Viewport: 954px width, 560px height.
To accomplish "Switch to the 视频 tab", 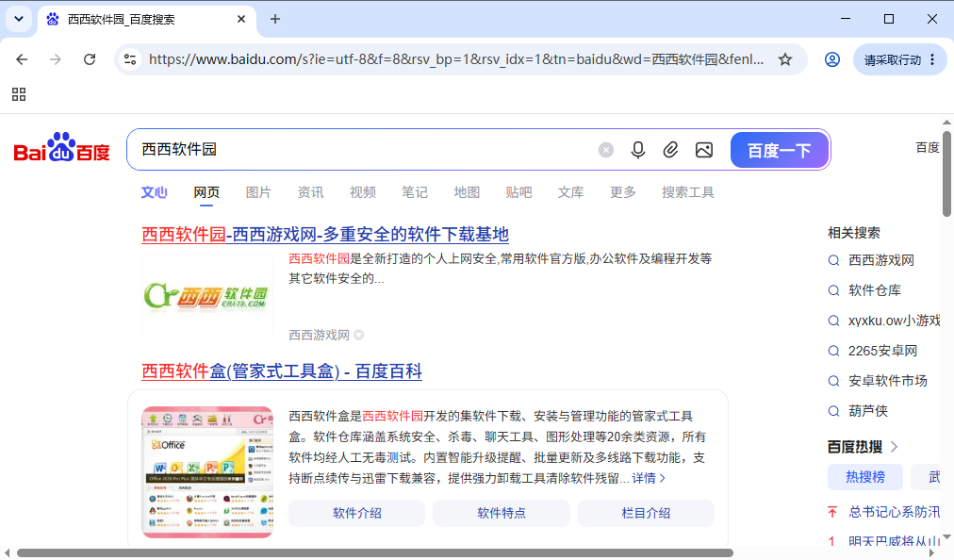I will (363, 192).
